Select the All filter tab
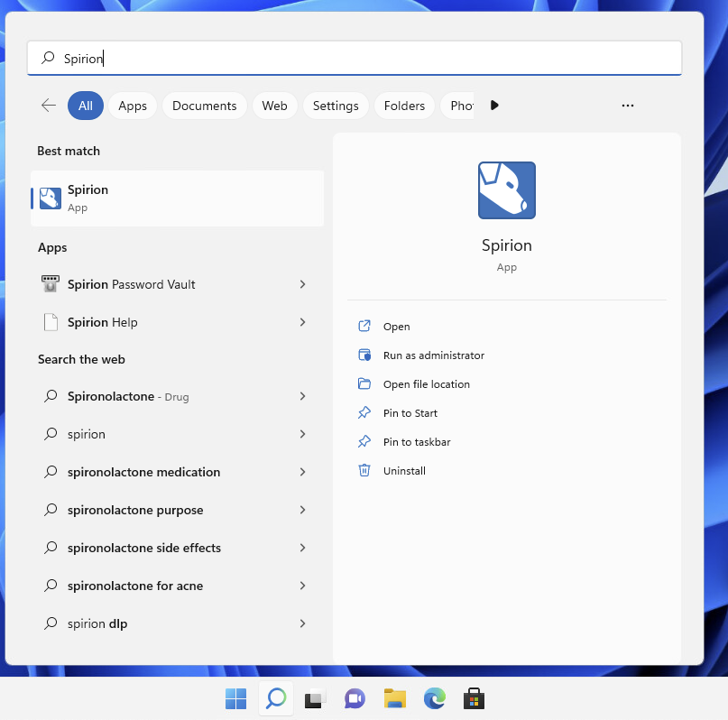 tap(86, 106)
